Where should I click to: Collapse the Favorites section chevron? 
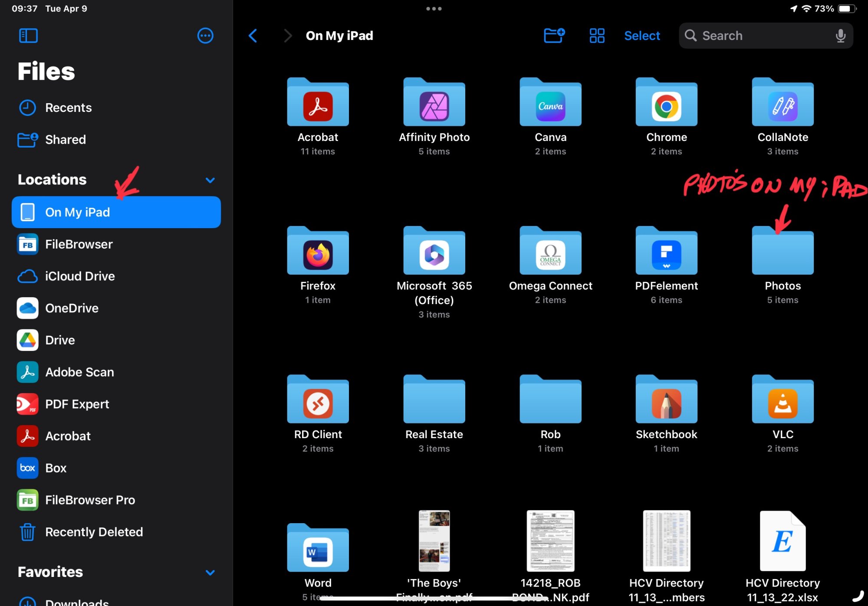(x=210, y=572)
